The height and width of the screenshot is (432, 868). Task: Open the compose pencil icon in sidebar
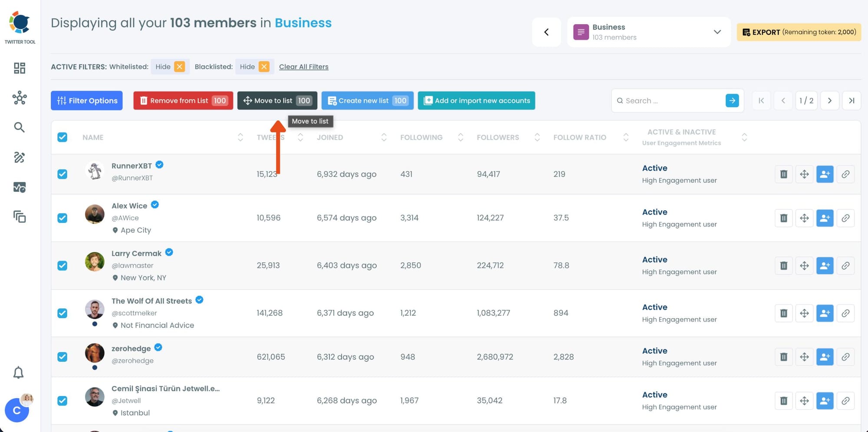(19, 157)
